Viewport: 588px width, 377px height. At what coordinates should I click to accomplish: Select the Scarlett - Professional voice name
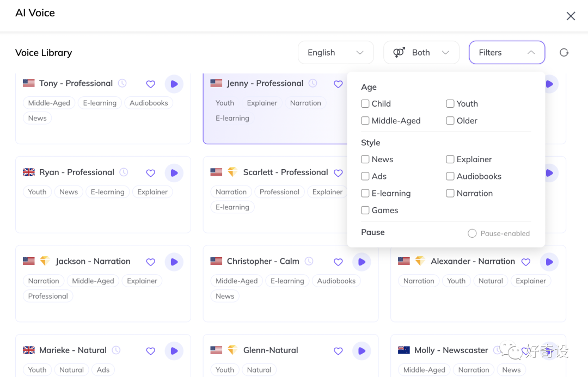tap(285, 172)
